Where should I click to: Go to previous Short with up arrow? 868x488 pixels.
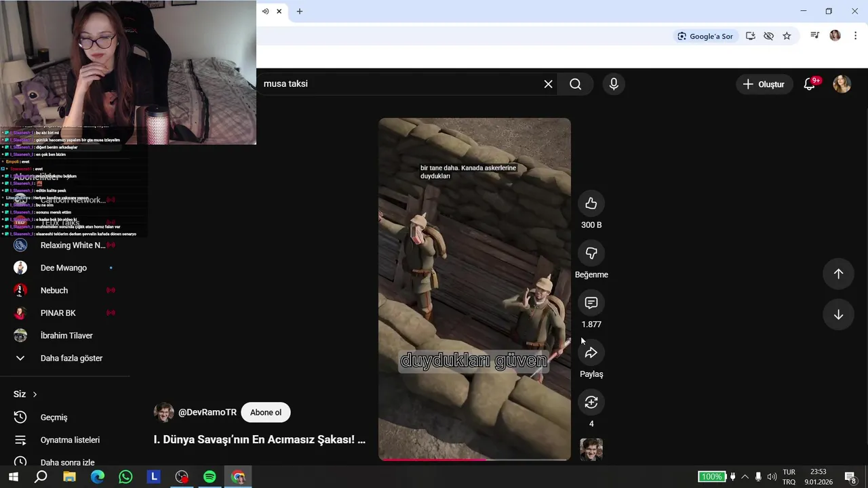(838, 273)
